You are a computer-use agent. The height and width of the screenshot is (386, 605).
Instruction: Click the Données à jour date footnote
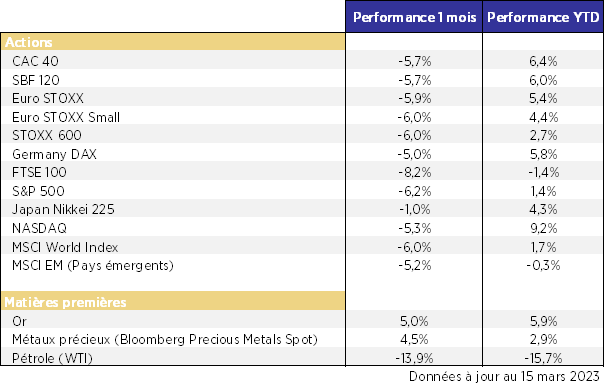click(x=504, y=376)
